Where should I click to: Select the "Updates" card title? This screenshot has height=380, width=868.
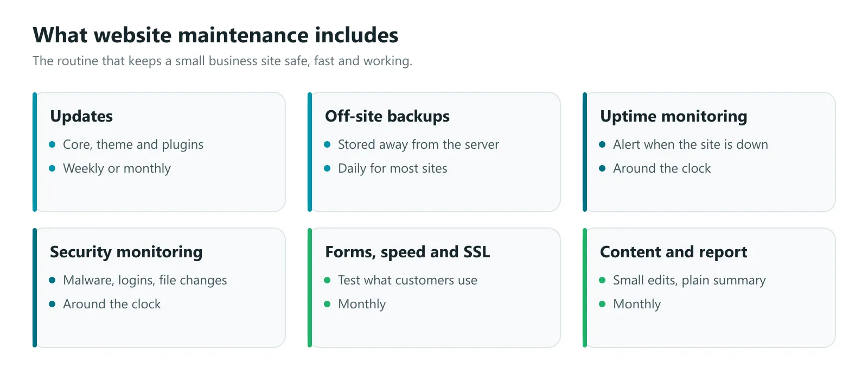(x=81, y=116)
